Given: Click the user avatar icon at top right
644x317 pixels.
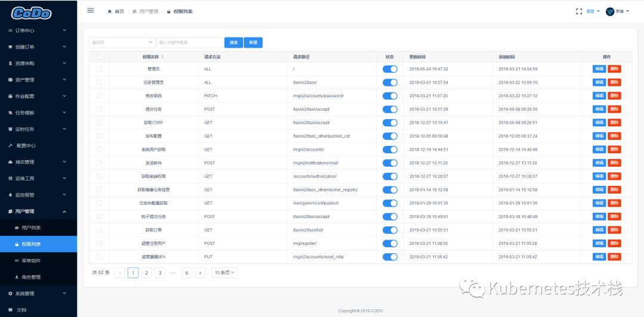Looking at the screenshot, I should (x=610, y=11).
